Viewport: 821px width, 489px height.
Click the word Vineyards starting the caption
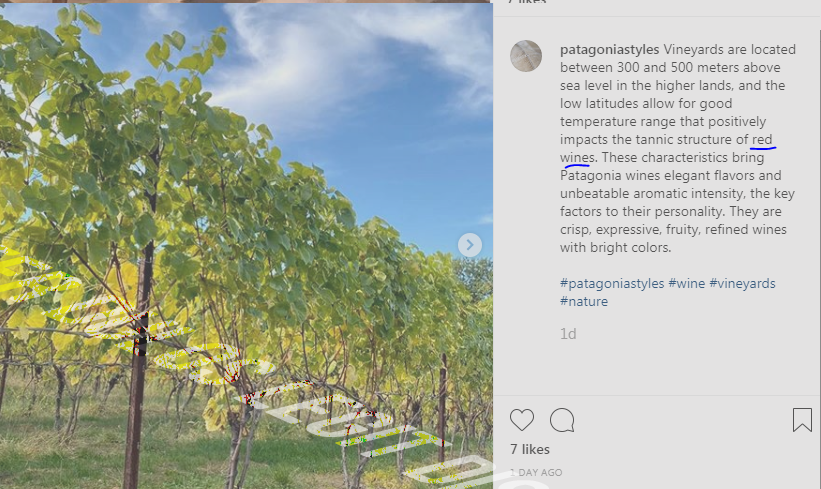click(692, 50)
